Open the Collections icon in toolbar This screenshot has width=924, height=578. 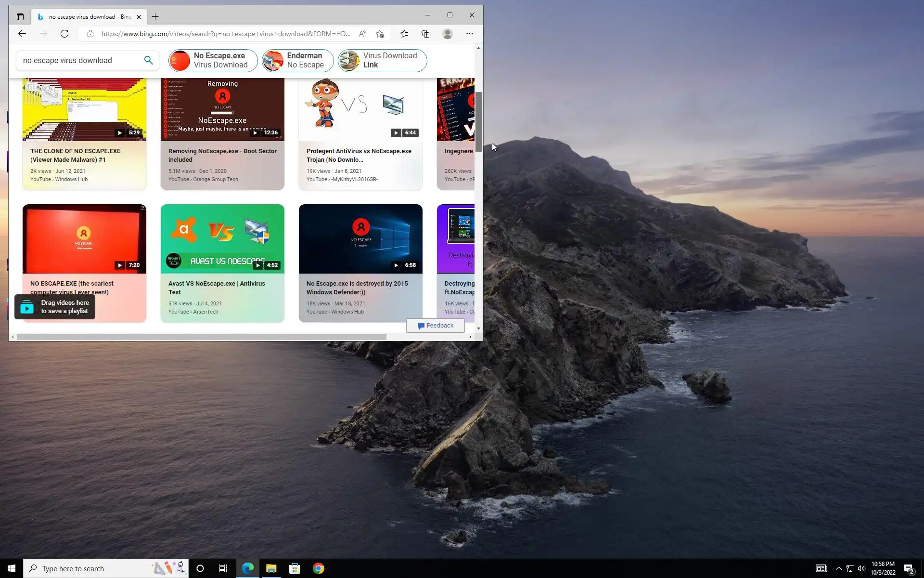(x=425, y=34)
